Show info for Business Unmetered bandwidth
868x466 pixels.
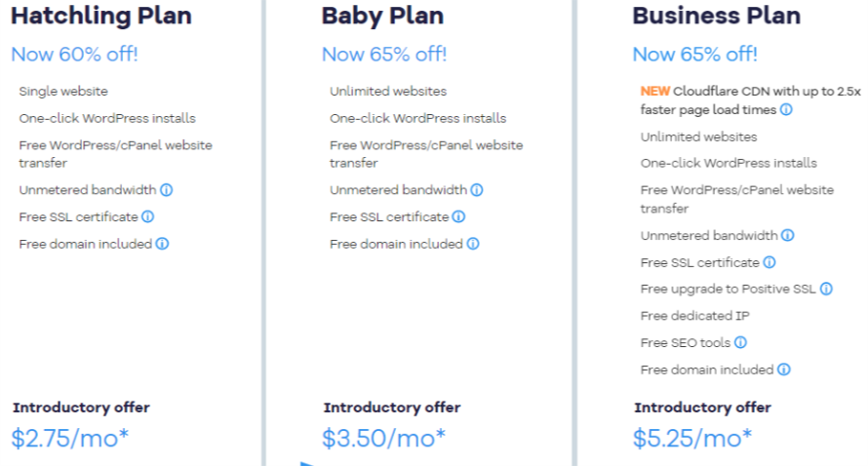[788, 235]
